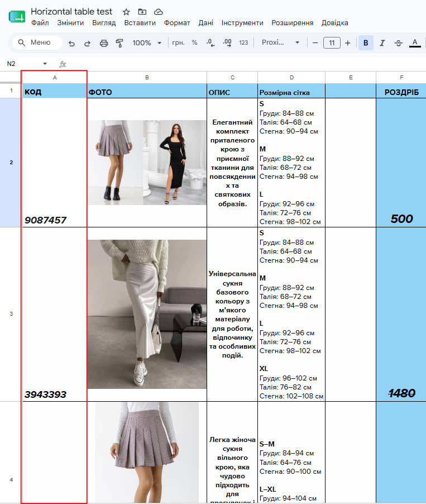Image resolution: width=426 pixels, height=504 pixels.
Task: Decrease decimal places button
Action: point(210,43)
